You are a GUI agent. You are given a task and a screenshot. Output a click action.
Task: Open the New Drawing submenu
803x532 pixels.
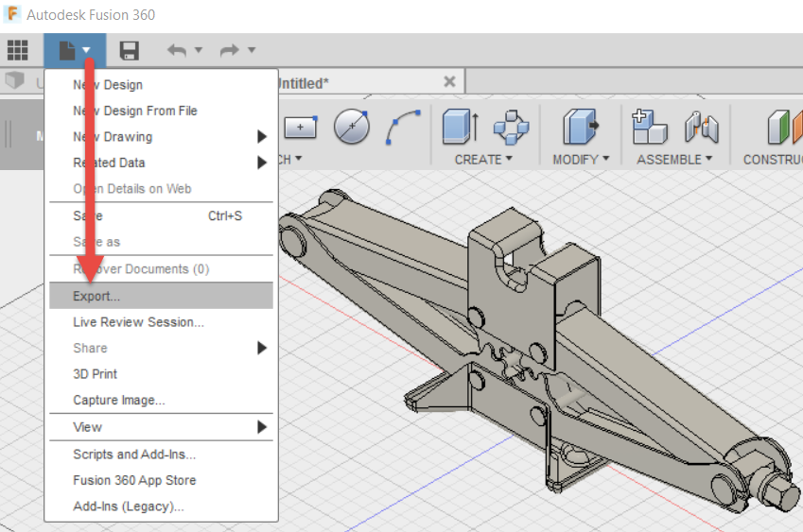click(x=161, y=137)
